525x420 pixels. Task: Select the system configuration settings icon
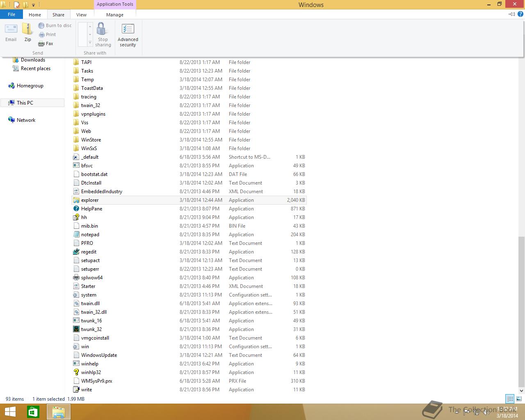click(76, 295)
